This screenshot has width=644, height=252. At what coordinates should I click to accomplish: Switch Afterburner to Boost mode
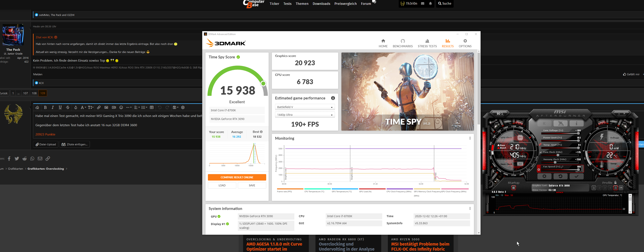point(503,148)
